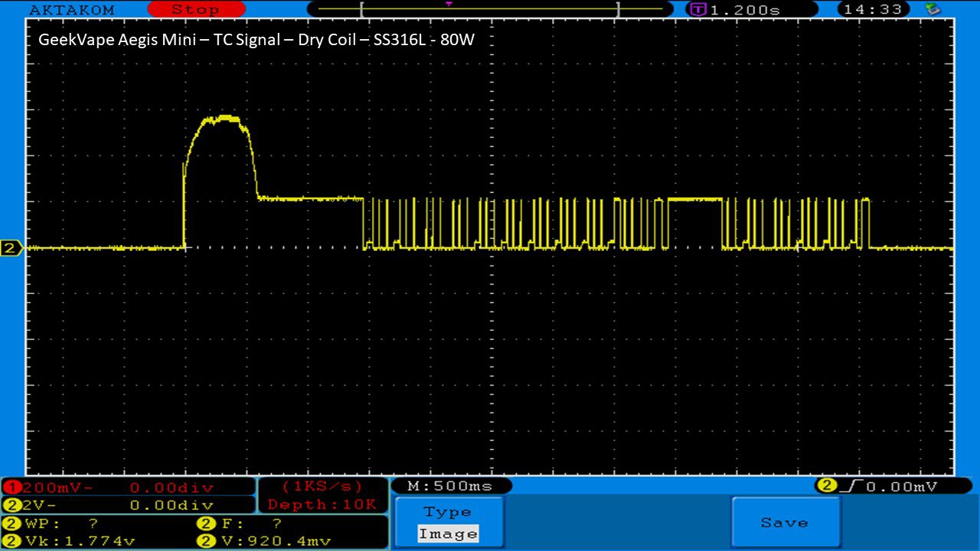980x551 pixels.
Task: Click the purple T horizontal trigger position icon
Action: 697,10
